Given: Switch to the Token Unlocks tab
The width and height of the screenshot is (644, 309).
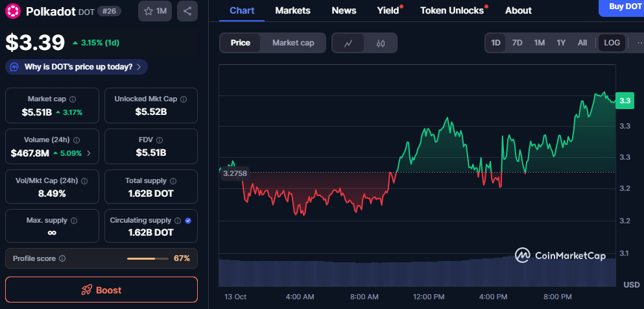Looking at the screenshot, I should click(x=451, y=10).
